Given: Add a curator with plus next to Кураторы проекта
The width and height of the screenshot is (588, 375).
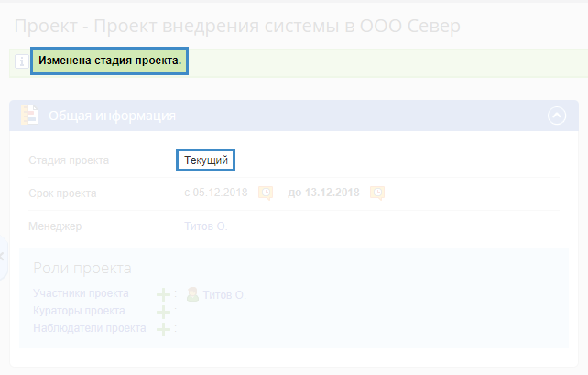Looking at the screenshot, I should click(x=162, y=312).
